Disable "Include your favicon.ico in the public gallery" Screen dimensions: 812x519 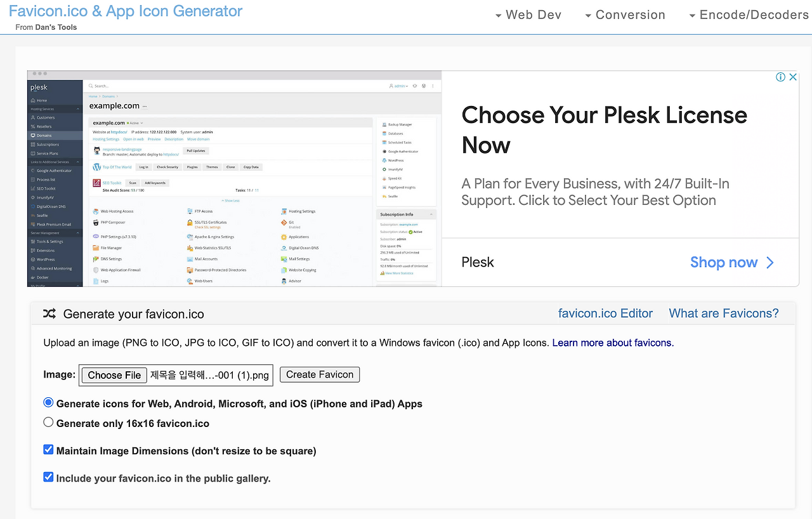pos(48,476)
